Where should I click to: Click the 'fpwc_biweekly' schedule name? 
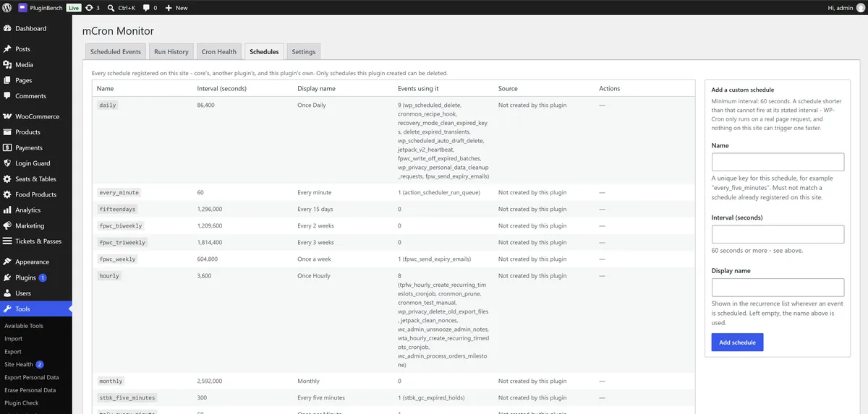pyautogui.click(x=122, y=226)
